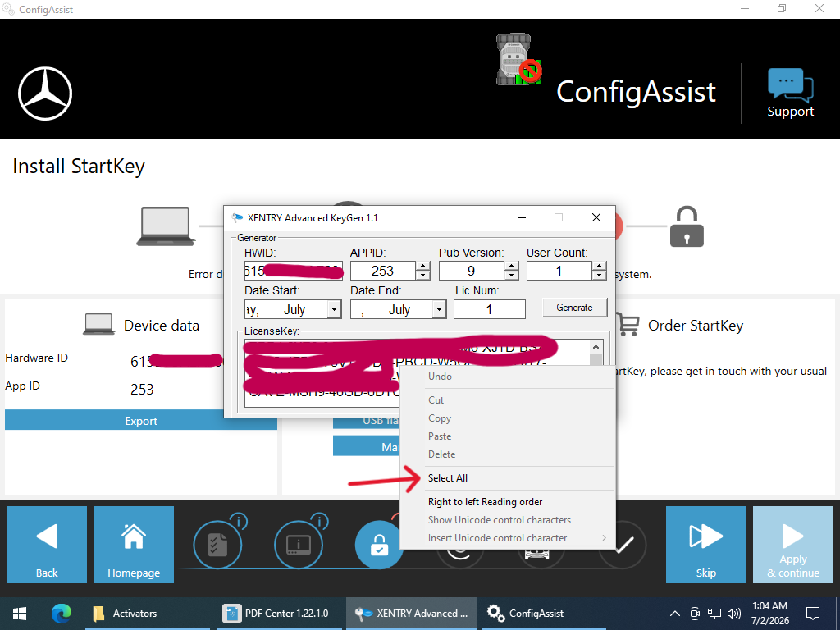Decrease User Count with down spinner
This screenshot has width=840, height=630.
(600, 276)
